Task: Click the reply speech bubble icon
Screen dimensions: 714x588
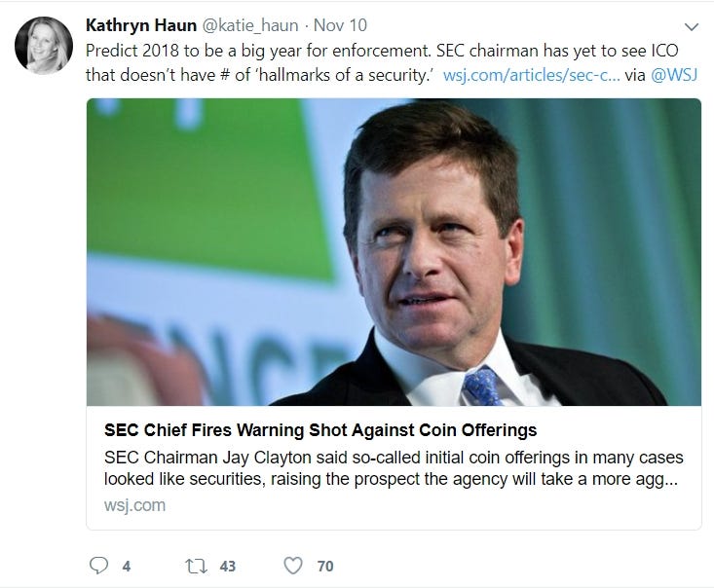Action: click(97, 565)
